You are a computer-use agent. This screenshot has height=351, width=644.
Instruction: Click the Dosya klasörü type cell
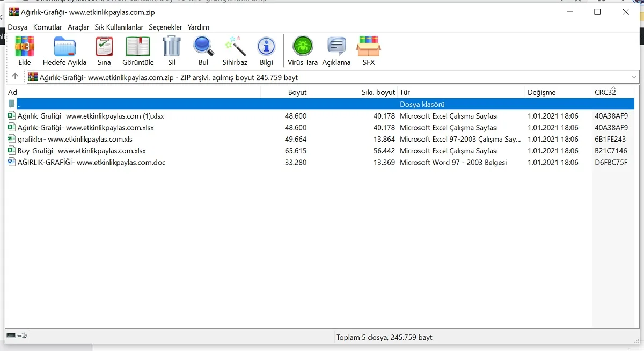click(x=422, y=104)
